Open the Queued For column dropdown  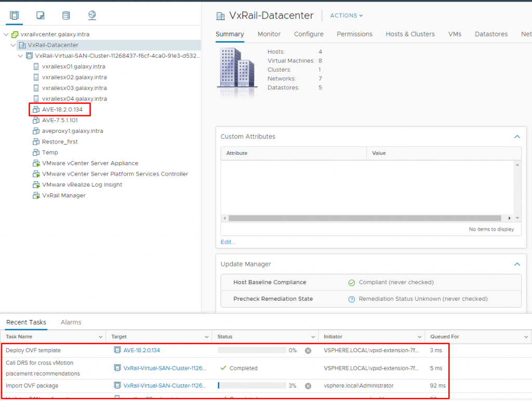point(526,337)
